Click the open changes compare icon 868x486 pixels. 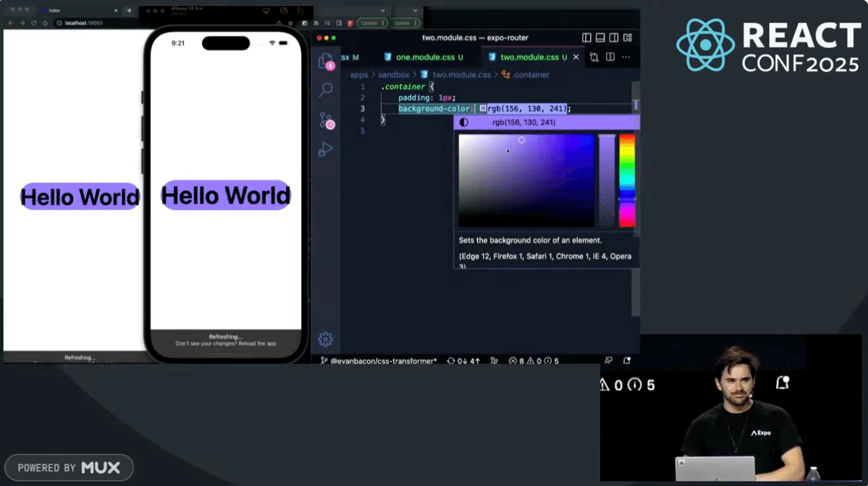click(594, 57)
